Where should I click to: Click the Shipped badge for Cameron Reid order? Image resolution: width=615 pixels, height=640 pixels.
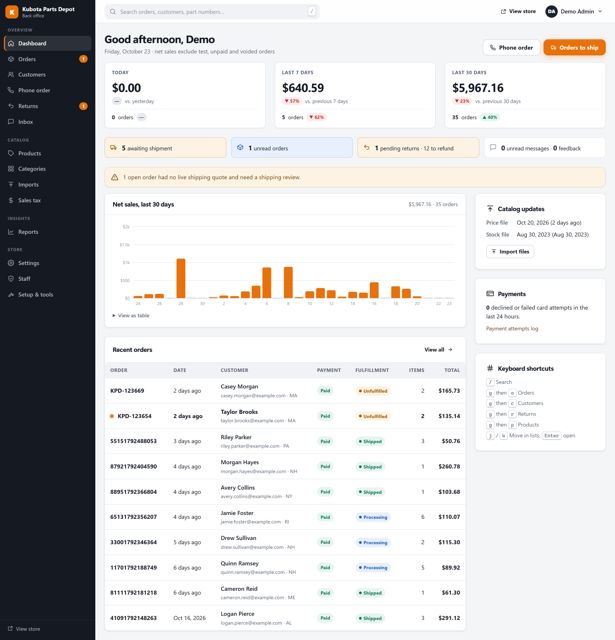pos(370,593)
